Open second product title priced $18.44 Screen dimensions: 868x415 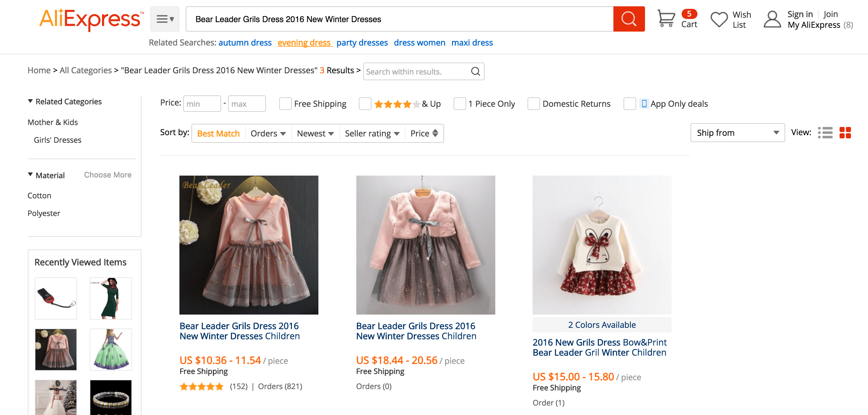pyautogui.click(x=416, y=331)
